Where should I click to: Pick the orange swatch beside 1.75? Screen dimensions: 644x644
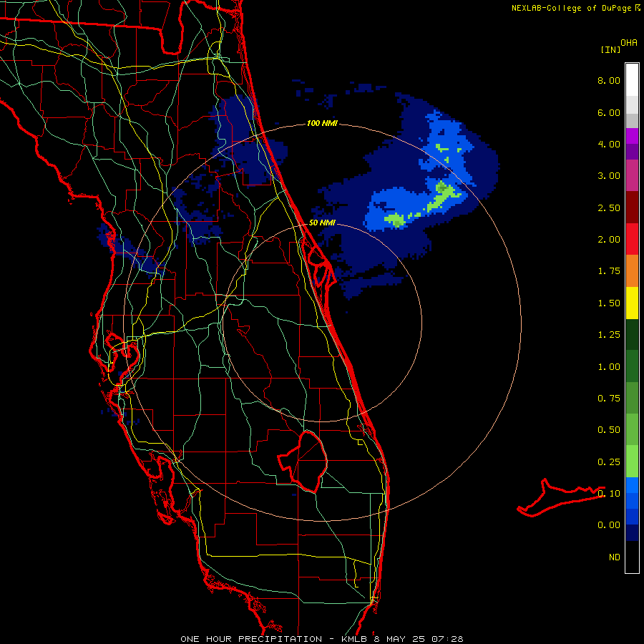tap(632, 270)
